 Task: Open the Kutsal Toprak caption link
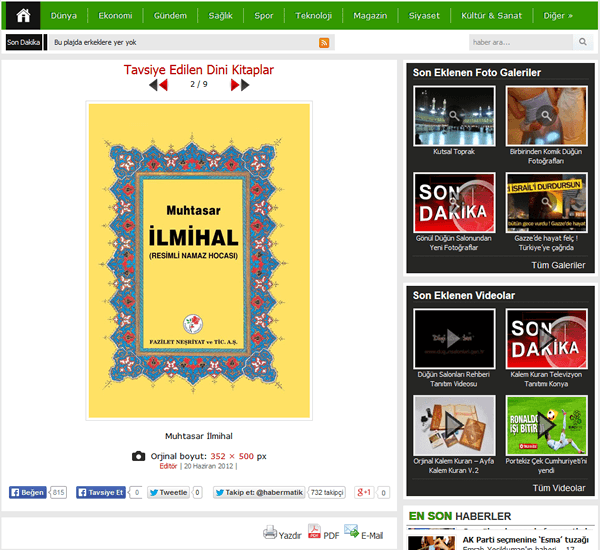(454, 152)
